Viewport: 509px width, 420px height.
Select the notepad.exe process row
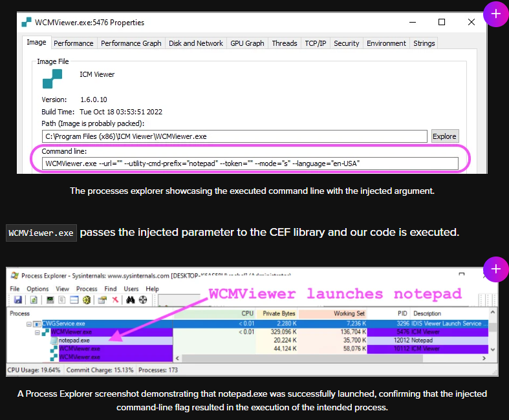pos(248,341)
